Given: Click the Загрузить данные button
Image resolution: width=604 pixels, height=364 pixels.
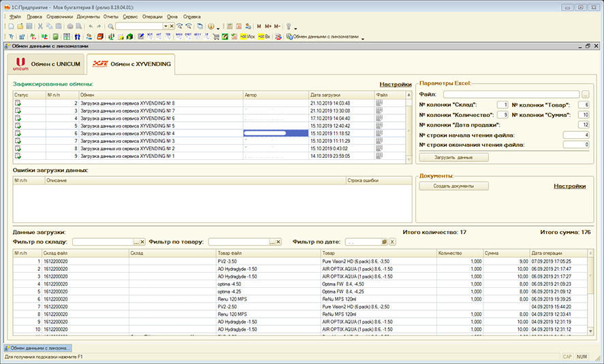Looking at the screenshot, I should (x=453, y=157).
